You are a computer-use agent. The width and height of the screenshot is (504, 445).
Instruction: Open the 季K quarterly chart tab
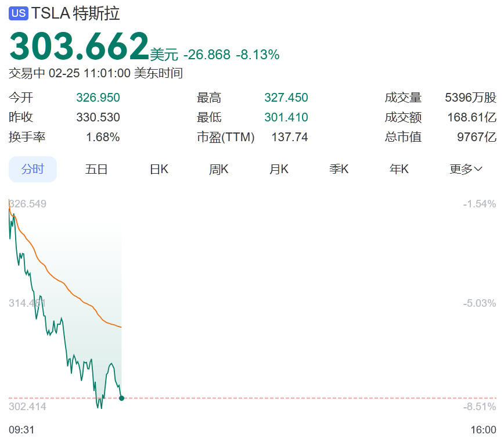339,169
